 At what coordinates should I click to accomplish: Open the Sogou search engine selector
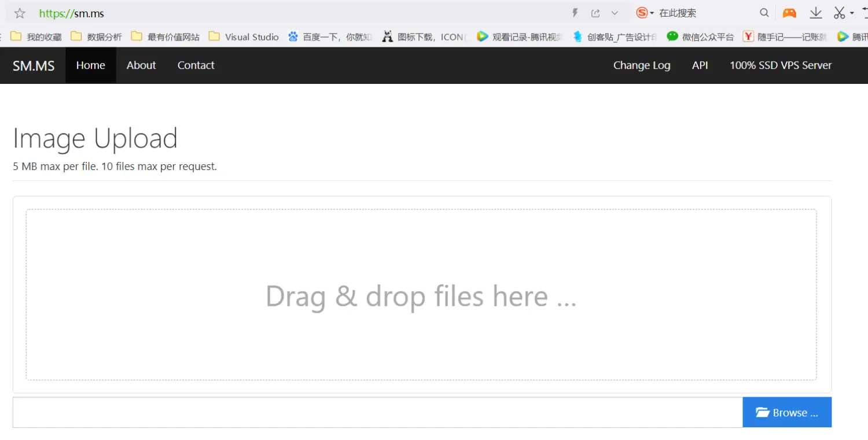[645, 13]
